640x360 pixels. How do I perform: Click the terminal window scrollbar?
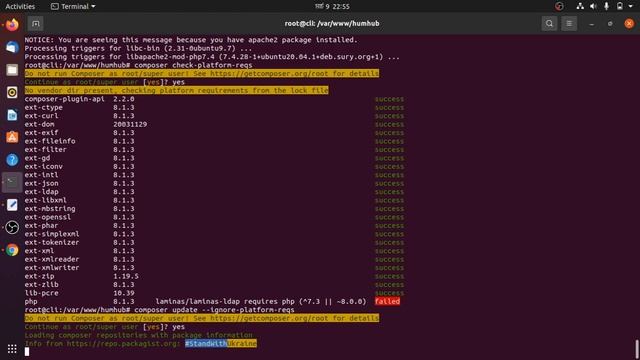(637, 349)
